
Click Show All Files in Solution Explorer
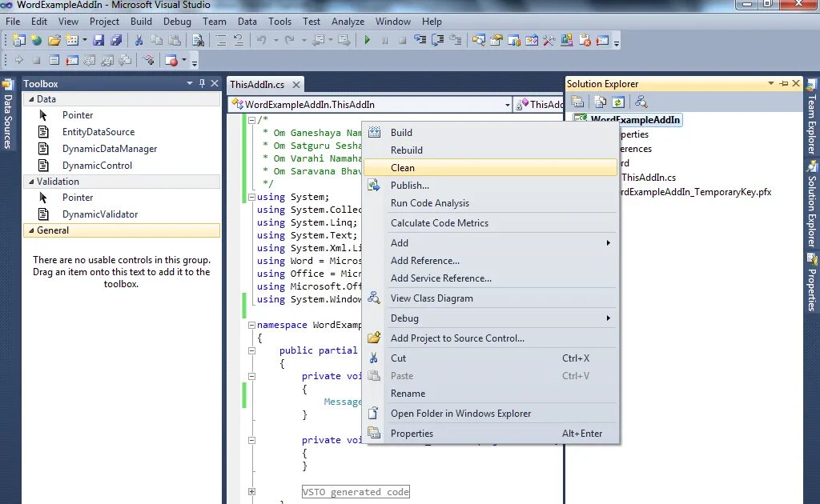point(601,102)
